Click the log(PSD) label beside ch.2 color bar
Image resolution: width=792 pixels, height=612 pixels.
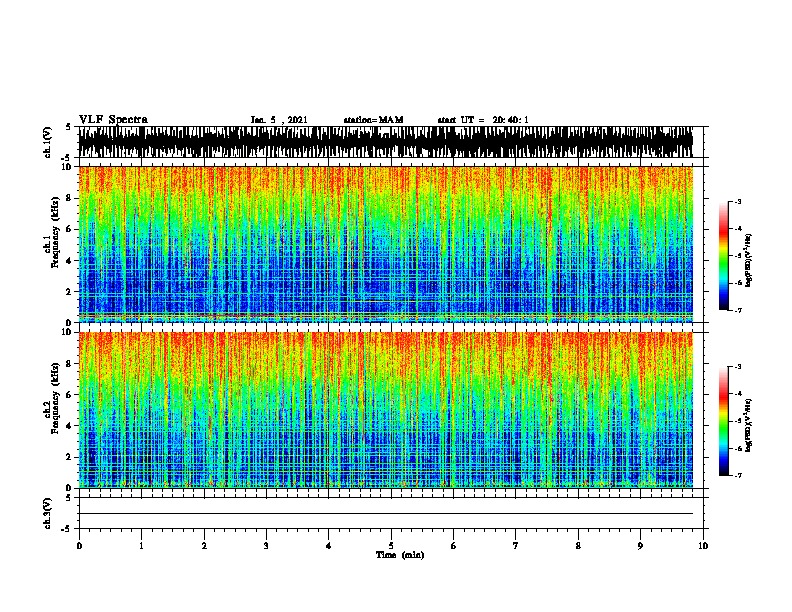click(749, 425)
